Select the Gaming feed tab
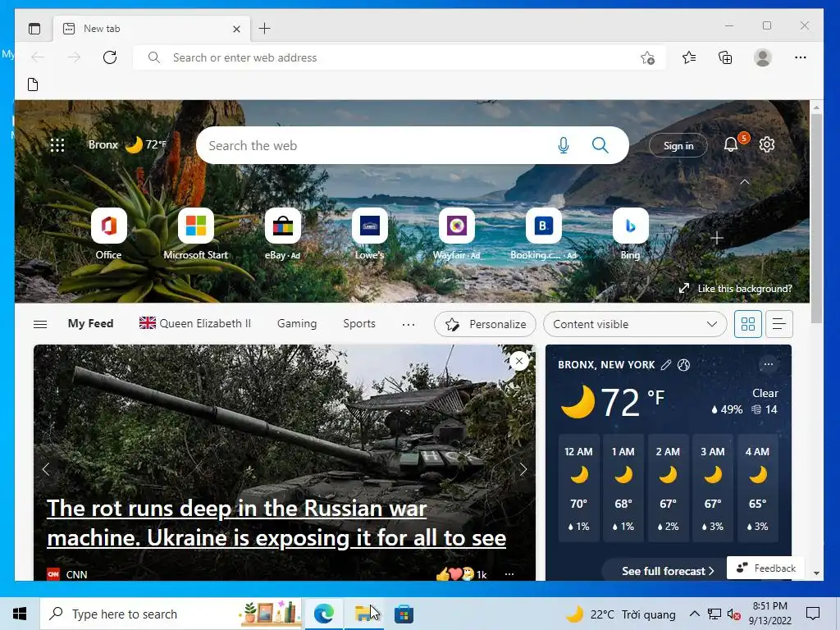Image resolution: width=840 pixels, height=630 pixels. (x=297, y=323)
